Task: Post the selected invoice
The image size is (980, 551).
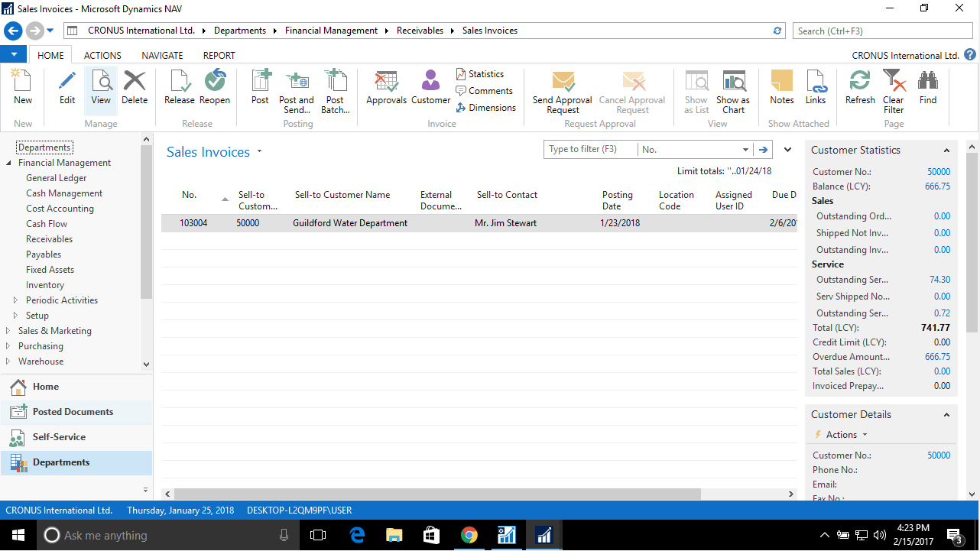Action: pos(260,90)
